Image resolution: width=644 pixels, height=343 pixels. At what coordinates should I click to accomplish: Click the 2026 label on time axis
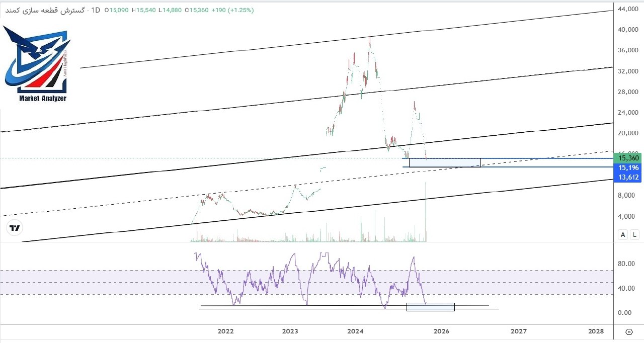pos(441,331)
